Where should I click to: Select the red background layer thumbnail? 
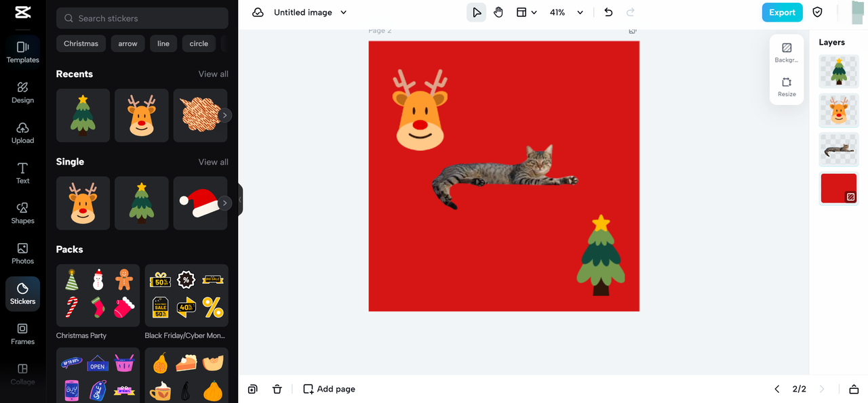tap(839, 188)
